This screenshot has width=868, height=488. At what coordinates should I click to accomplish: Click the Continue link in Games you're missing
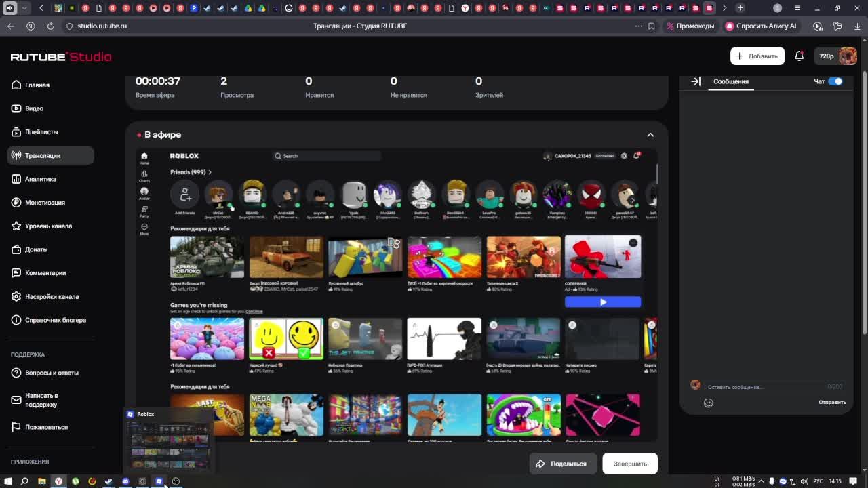point(254,312)
